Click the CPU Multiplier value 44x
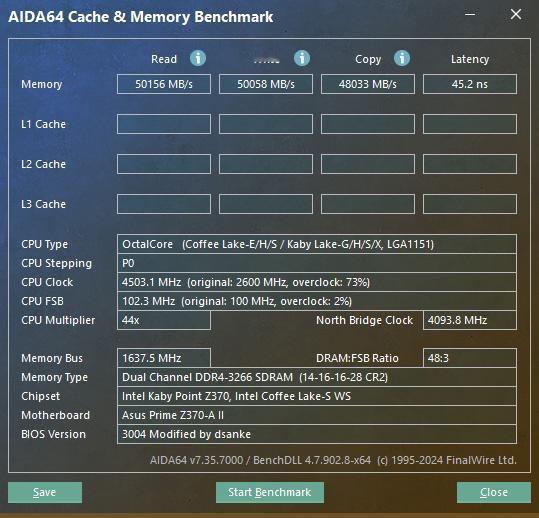The width and height of the screenshot is (539, 518). 164,320
